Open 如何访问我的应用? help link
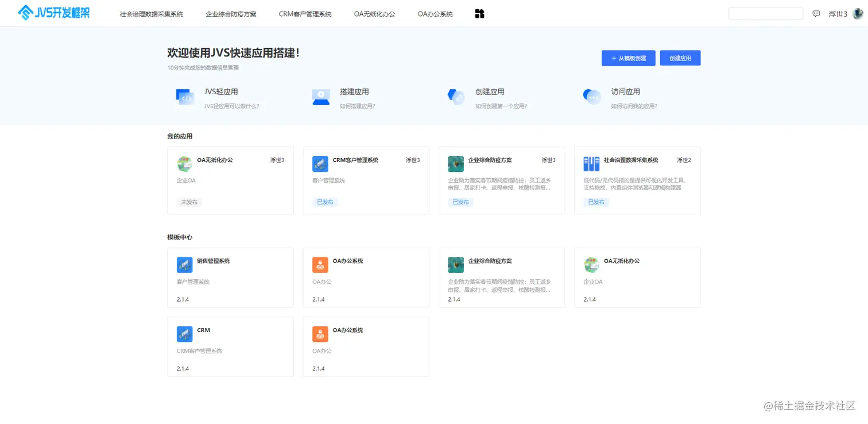Image resolution: width=868 pixels, height=424 pixels. point(634,106)
